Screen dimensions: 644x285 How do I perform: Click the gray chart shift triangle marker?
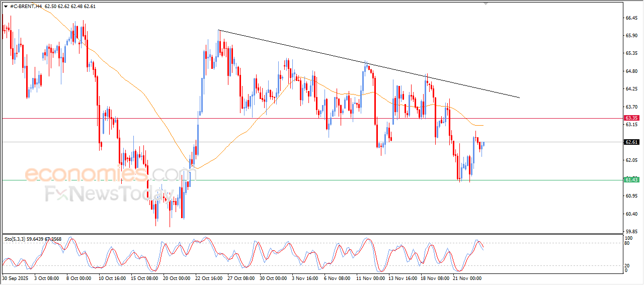[x=486, y=3]
